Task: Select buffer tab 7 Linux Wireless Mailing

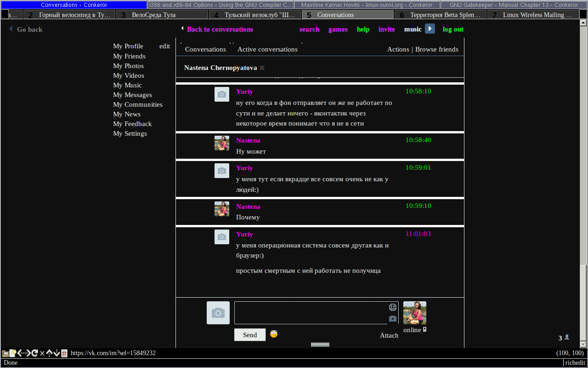Action: [533, 15]
